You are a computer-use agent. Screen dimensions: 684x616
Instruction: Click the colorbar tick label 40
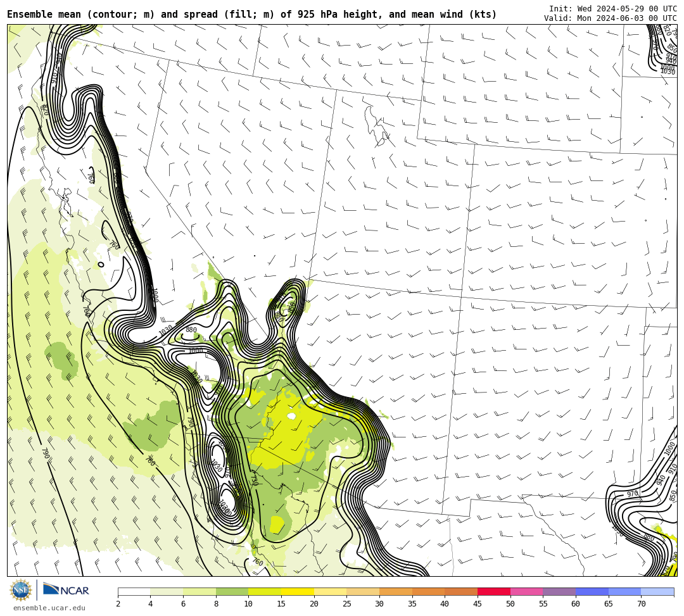(x=445, y=604)
